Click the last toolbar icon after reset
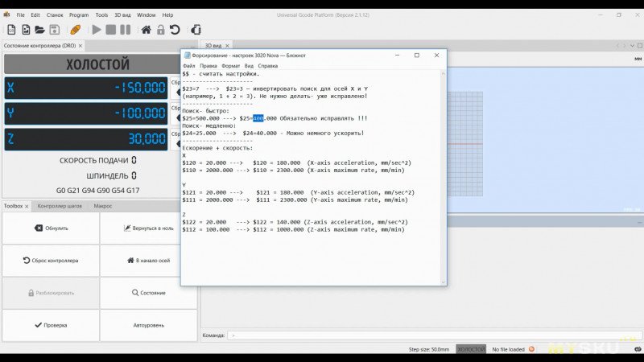 coord(196,30)
